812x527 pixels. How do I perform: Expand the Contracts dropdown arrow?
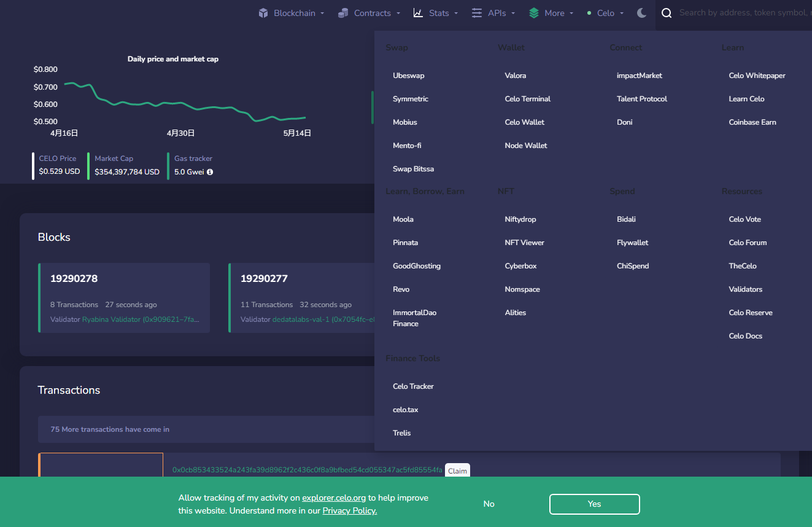398,13
